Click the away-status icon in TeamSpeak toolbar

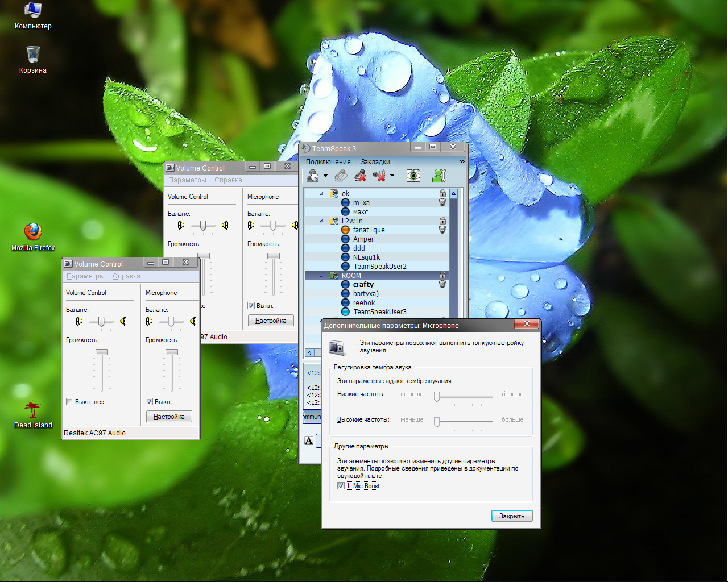coord(313,176)
